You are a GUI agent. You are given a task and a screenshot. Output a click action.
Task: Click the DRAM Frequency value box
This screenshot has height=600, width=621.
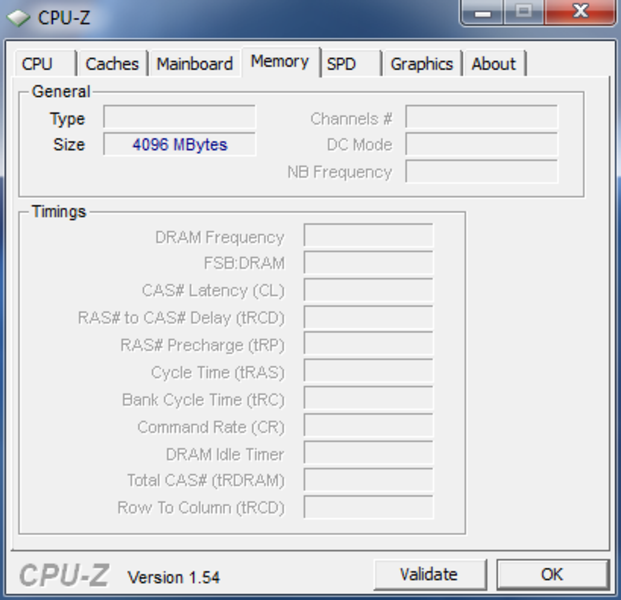(368, 235)
